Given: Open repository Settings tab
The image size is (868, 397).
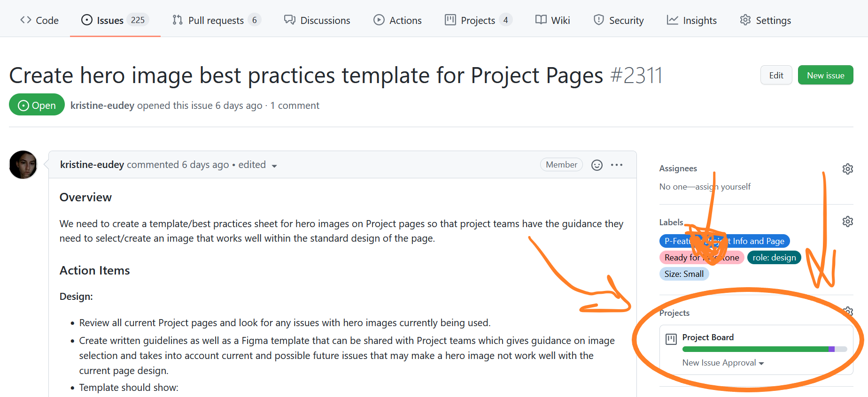Looking at the screenshot, I should pos(765,20).
